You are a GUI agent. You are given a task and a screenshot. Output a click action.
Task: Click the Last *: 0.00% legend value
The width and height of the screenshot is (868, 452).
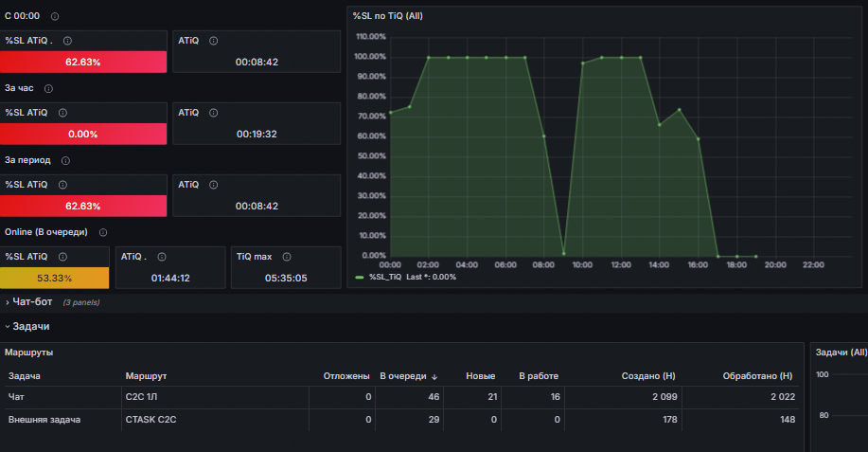pyautogui.click(x=432, y=277)
